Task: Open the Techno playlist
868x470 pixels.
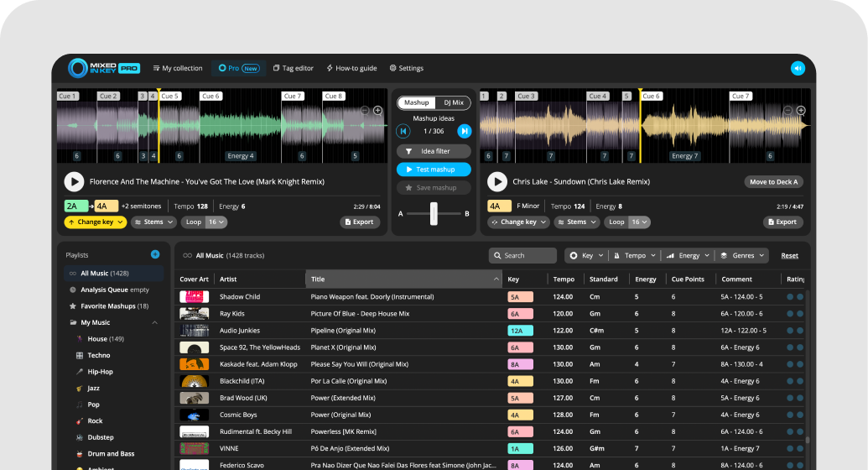Action: [98, 355]
